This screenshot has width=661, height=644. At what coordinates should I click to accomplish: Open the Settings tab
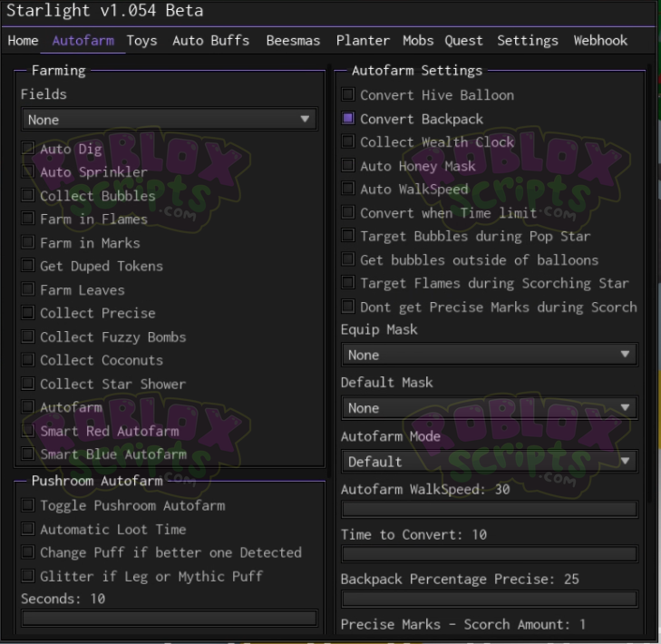(528, 41)
